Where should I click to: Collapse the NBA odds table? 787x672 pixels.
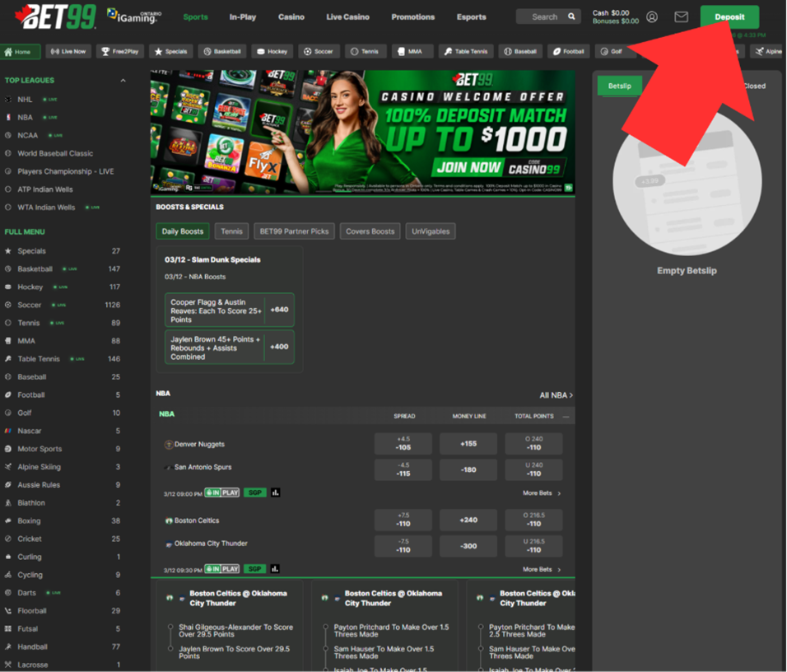(566, 417)
